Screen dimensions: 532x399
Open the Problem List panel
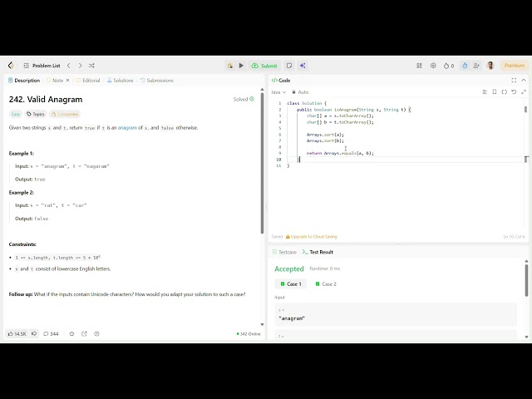pos(42,66)
